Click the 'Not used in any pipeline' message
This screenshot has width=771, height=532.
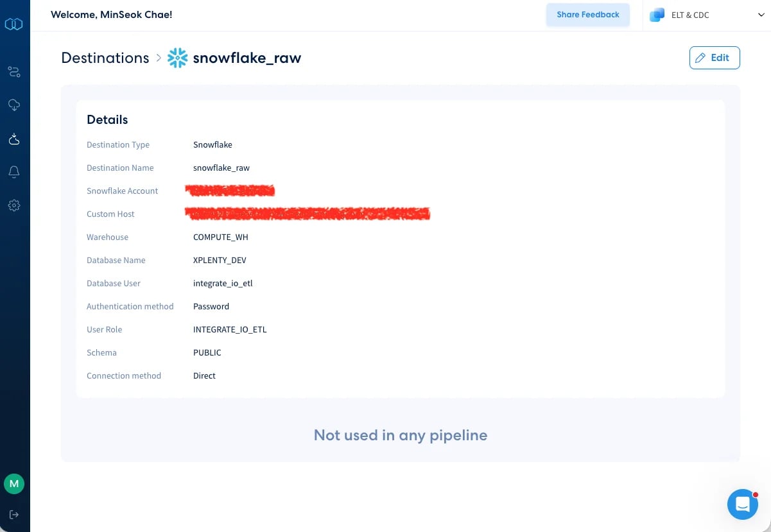401,435
